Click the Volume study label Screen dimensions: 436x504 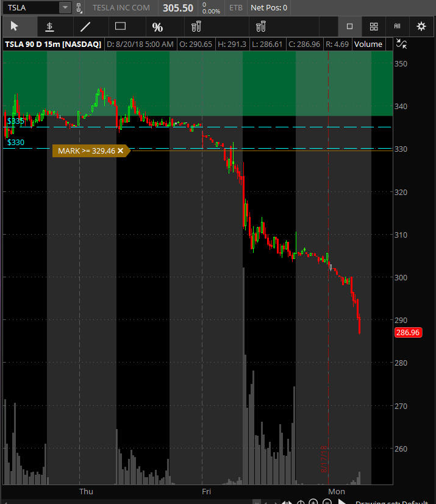(368, 44)
